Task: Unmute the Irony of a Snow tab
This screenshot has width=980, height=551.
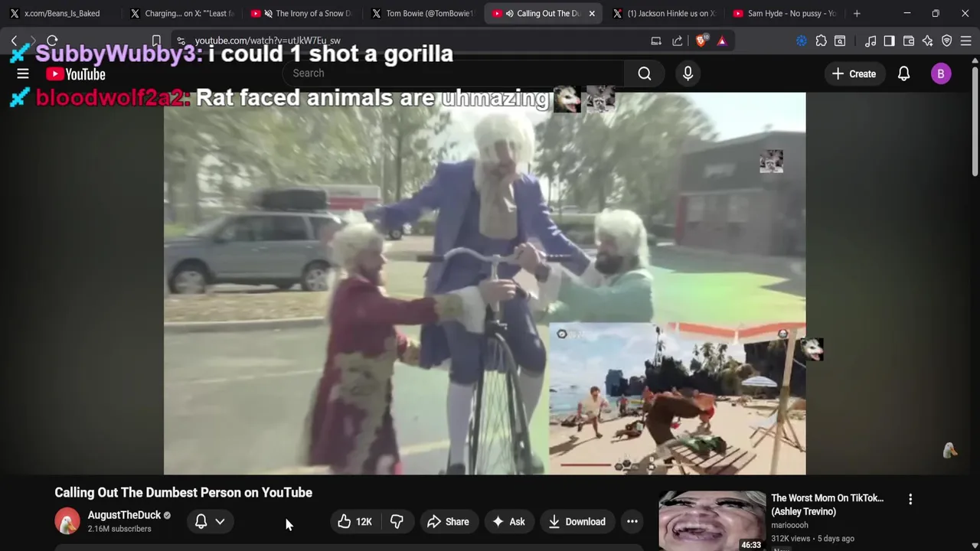Action: pos(268,14)
